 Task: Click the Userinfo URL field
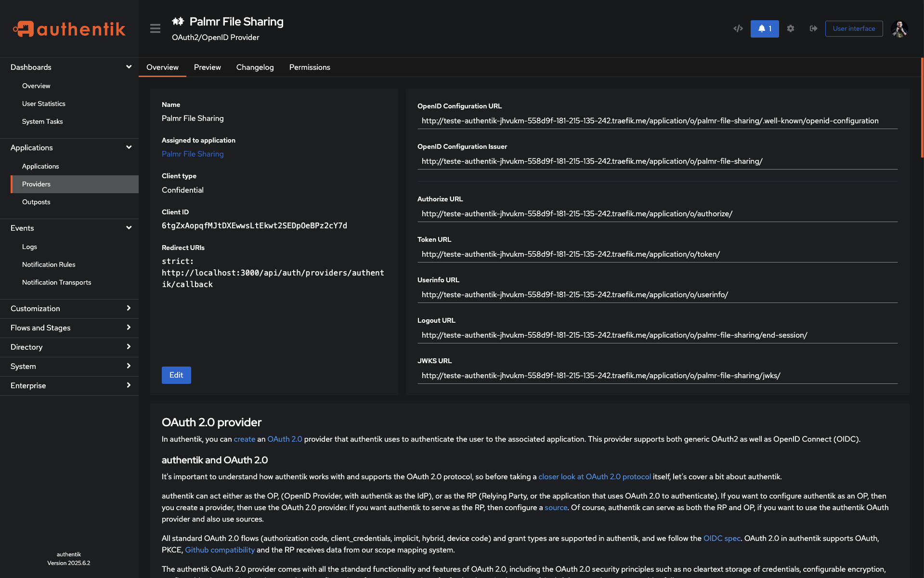pos(658,295)
